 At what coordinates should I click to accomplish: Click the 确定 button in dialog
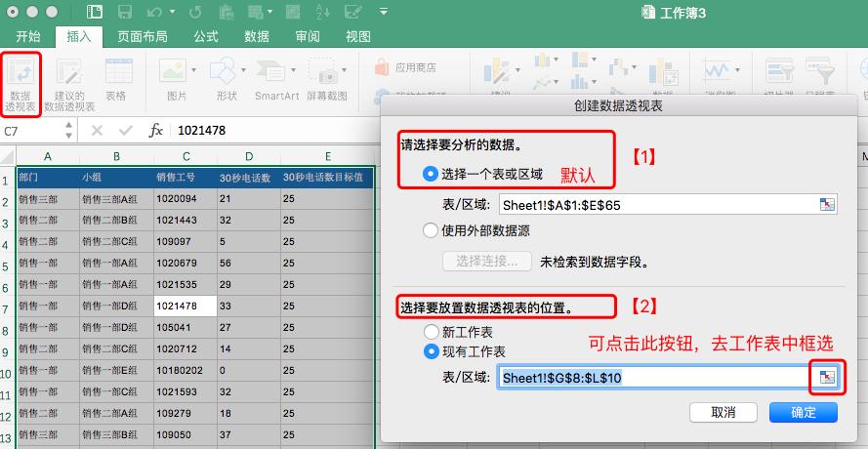803,412
